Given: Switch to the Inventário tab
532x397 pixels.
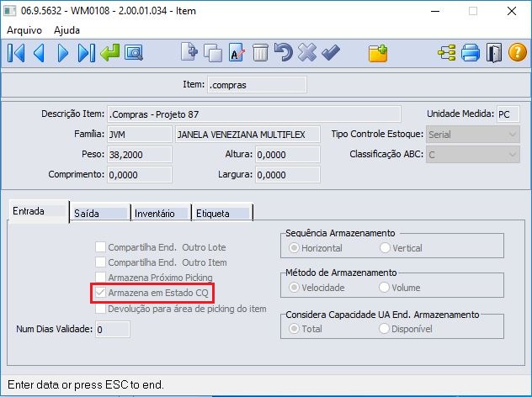Looking at the screenshot, I should (161, 214).
